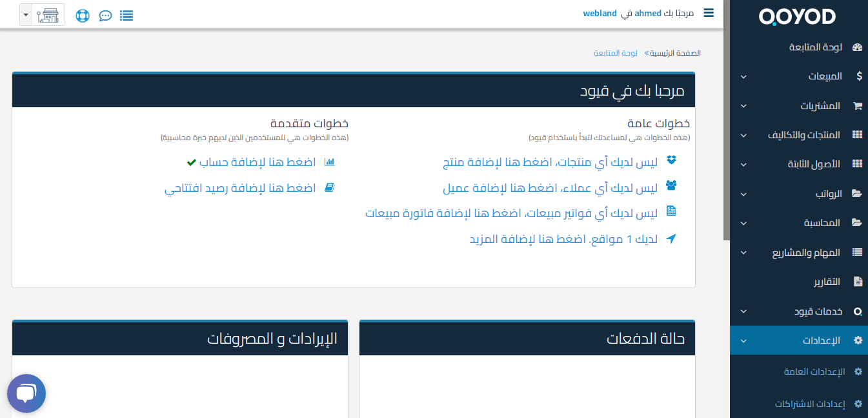Click the الرواتب payroll folder icon
The height and width of the screenshot is (418, 868).
coord(857,193)
